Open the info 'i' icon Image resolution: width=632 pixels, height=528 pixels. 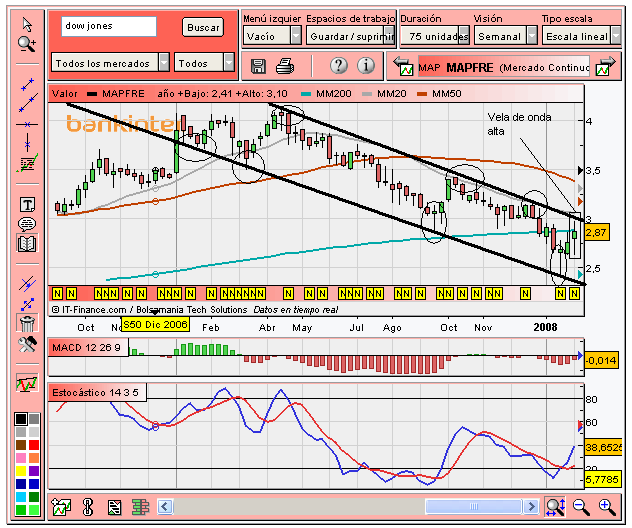(x=366, y=65)
